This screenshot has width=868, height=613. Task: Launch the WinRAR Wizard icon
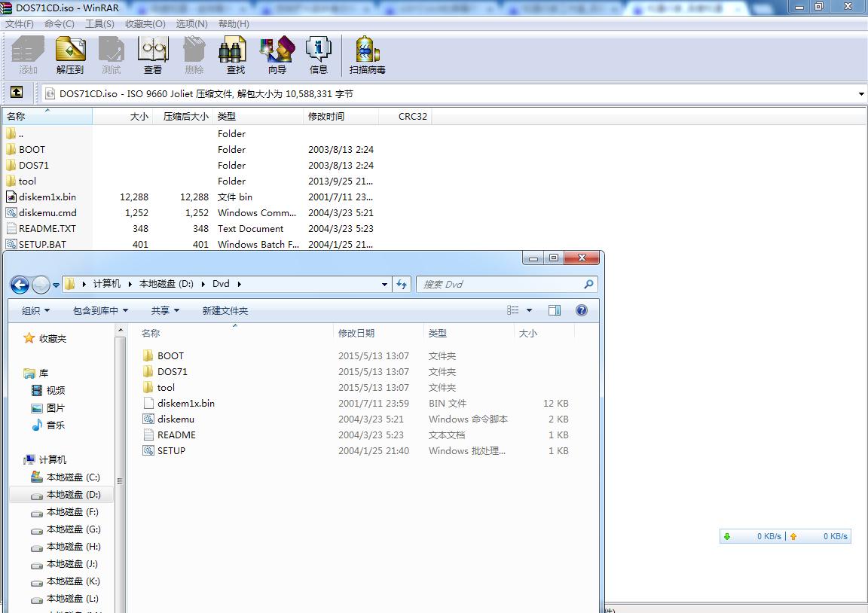(277, 56)
